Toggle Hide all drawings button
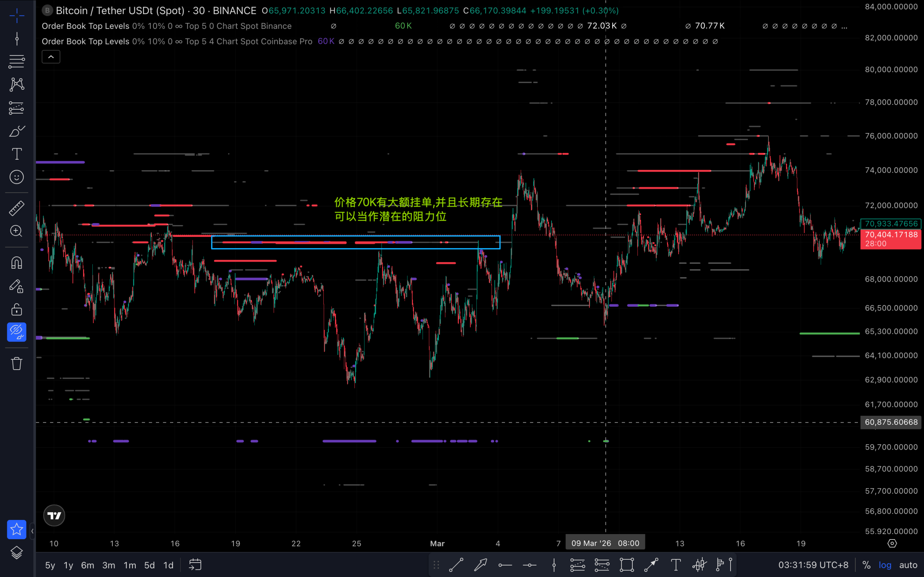The height and width of the screenshot is (577, 924). [17, 332]
